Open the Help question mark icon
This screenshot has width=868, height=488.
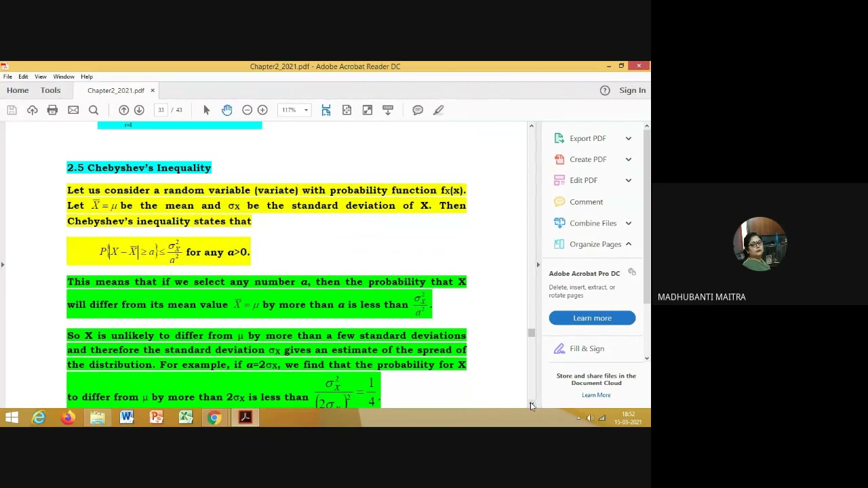(605, 90)
